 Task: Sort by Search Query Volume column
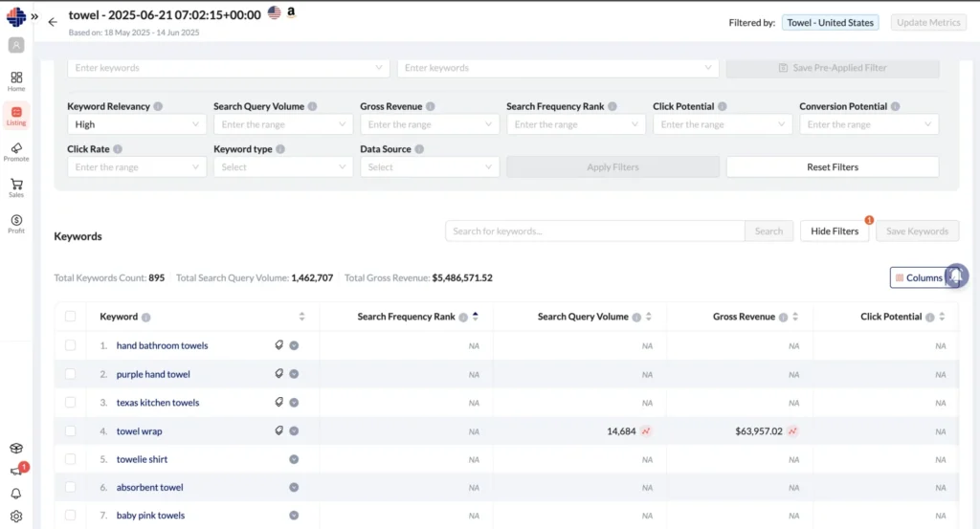coord(649,317)
